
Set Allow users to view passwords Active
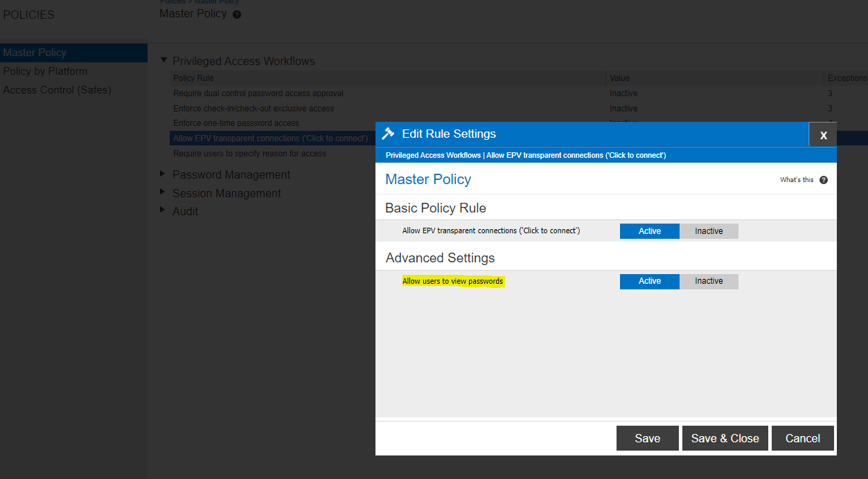coord(649,281)
